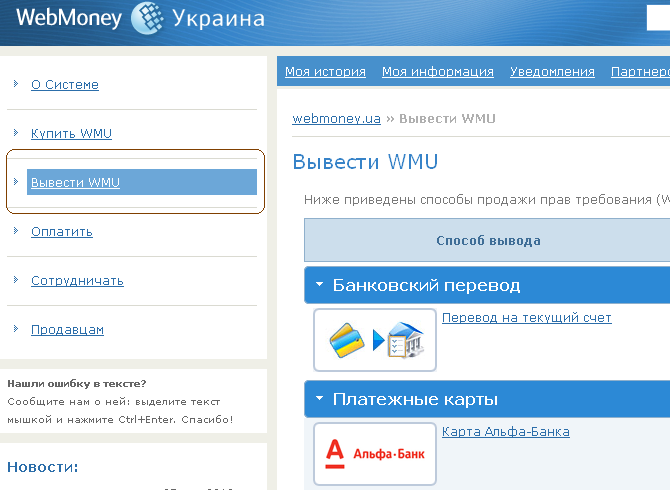Open Перевод на текущий счет link

pos(527,317)
